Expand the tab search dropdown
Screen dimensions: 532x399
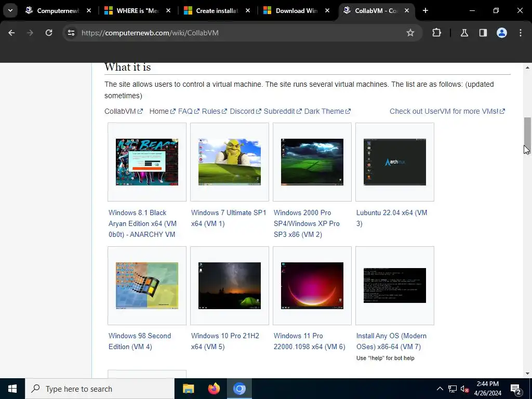10,10
